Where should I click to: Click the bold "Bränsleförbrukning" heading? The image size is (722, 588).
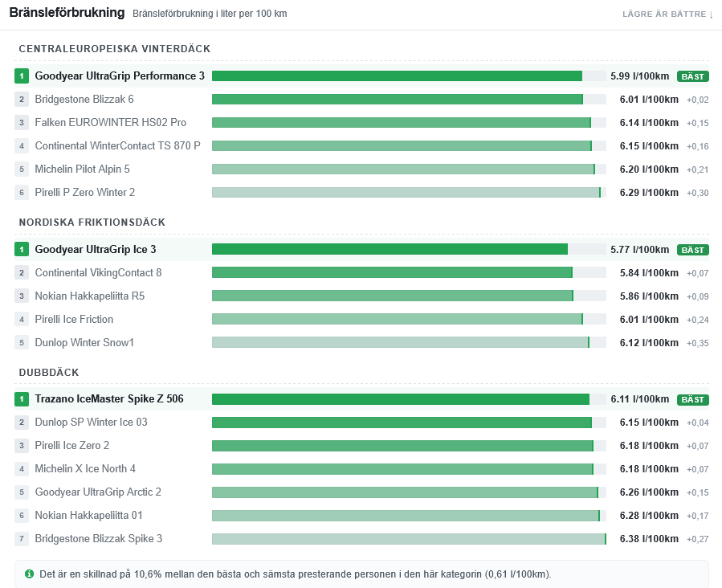click(67, 13)
